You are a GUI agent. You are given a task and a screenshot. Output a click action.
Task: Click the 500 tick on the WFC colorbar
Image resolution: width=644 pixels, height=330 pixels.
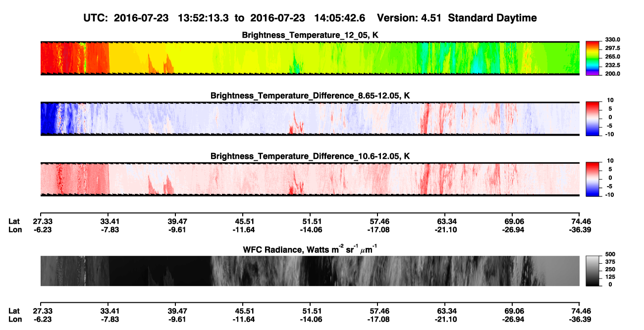point(610,254)
